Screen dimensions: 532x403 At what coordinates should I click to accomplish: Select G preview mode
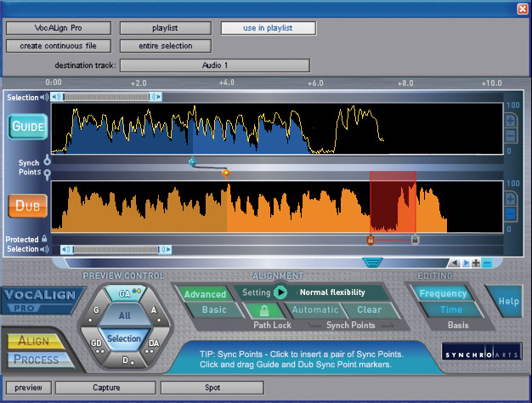click(94, 313)
